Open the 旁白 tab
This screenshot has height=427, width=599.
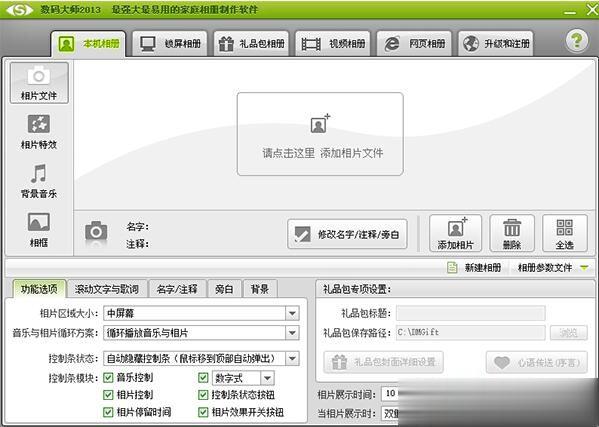(x=224, y=289)
